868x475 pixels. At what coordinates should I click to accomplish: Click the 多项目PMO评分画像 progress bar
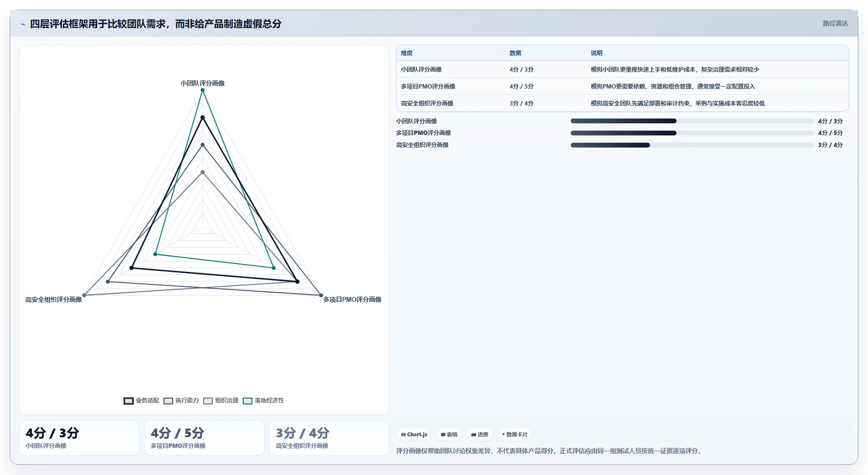point(692,133)
